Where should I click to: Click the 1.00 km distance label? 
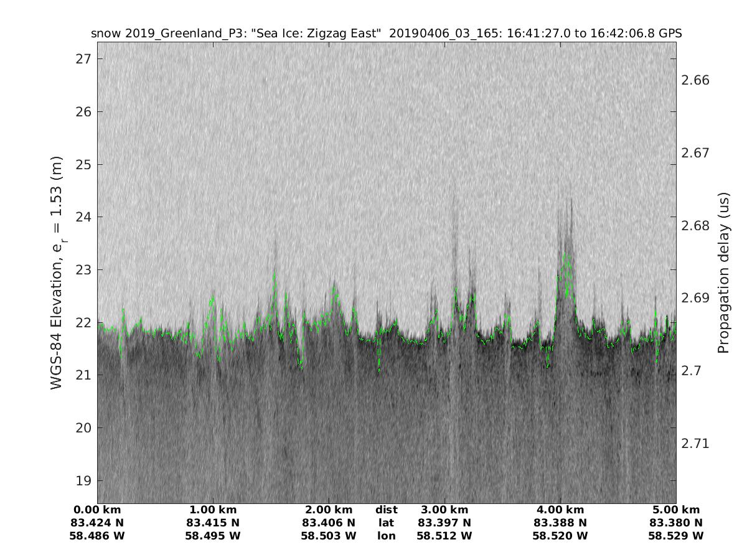click(213, 510)
